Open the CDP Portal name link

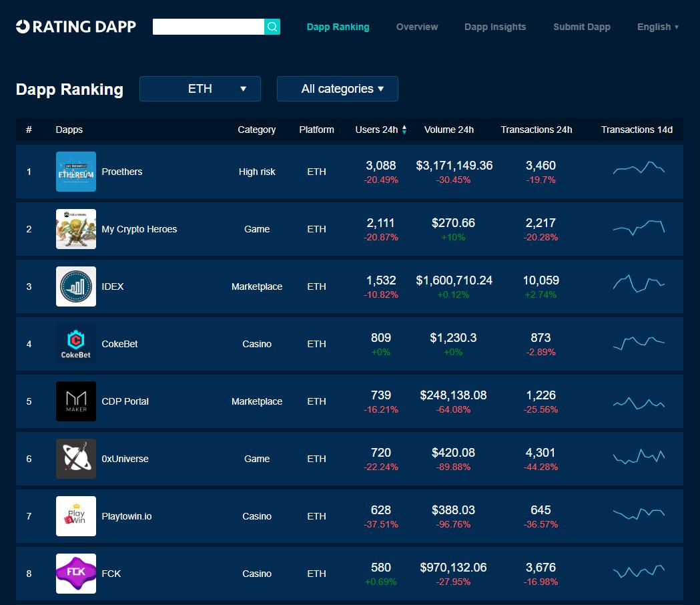pyautogui.click(x=125, y=401)
